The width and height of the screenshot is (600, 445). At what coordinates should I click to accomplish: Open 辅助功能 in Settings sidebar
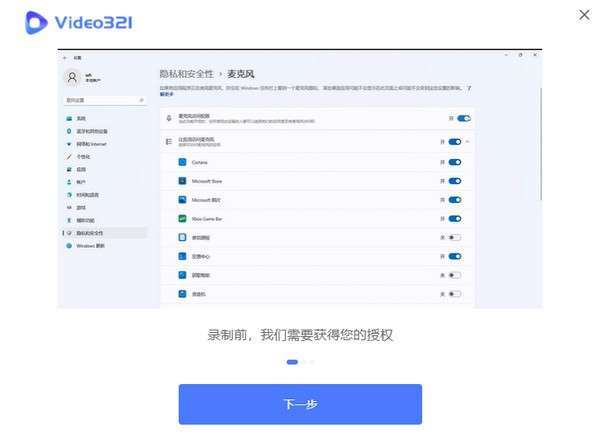pos(105,220)
